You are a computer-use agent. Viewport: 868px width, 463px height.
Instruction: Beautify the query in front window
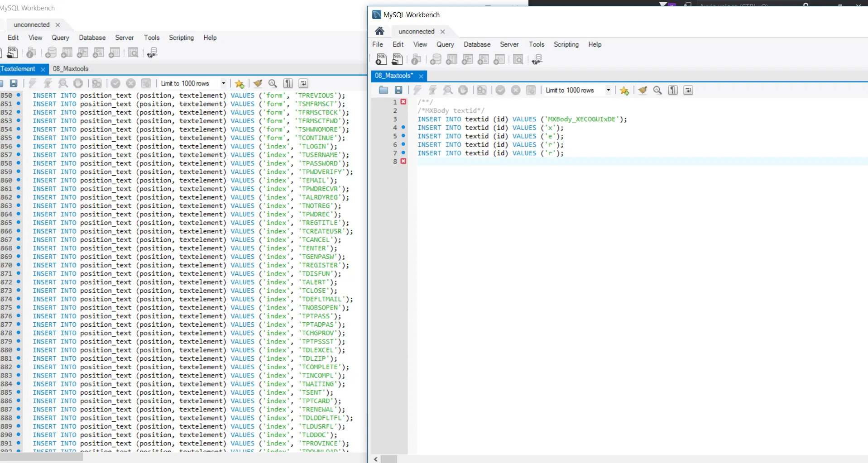[643, 90]
